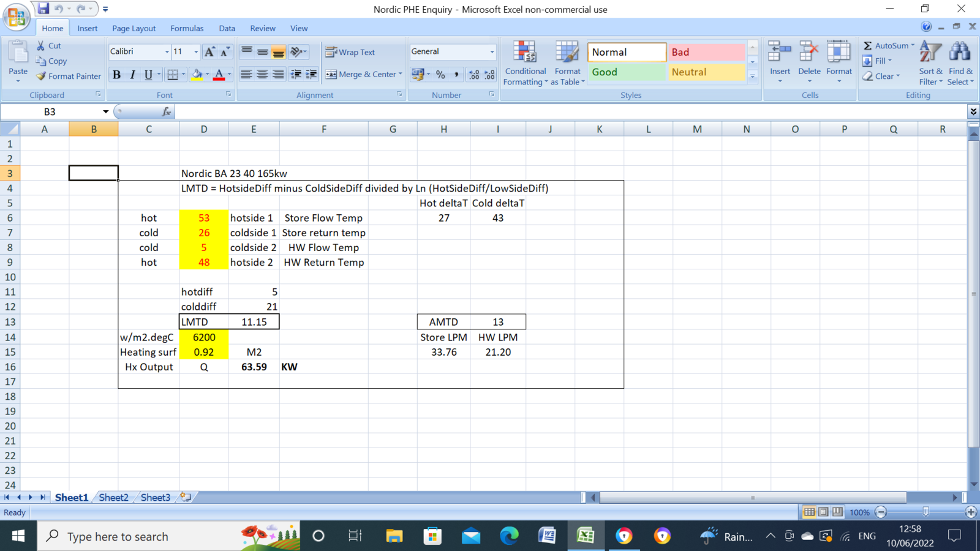Open the Name Box dropdown arrow
This screenshot has height=551, width=980.
pos(105,111)
